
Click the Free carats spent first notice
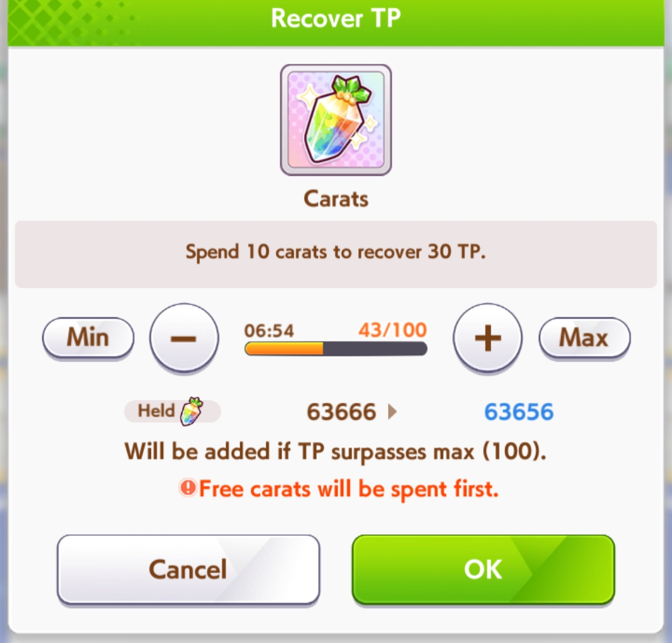pyautogui.click(x=338, y=489)
